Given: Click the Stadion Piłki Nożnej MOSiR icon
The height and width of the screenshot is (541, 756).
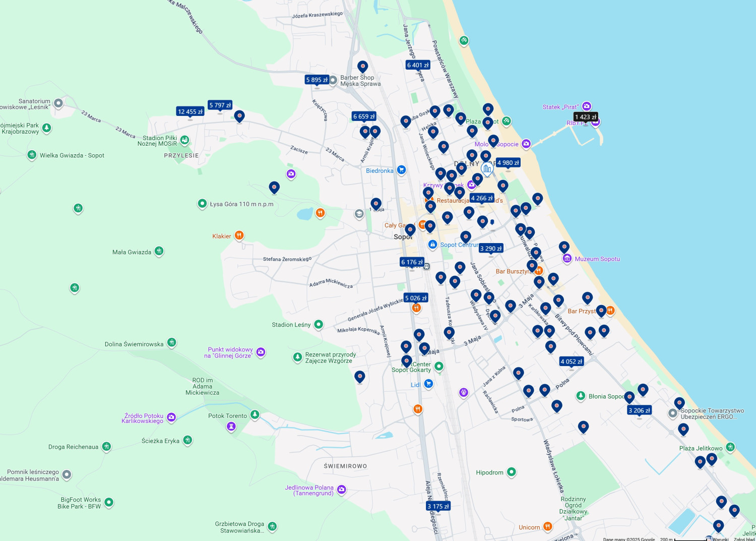Looking at the screenshot, I should (184, 140).
